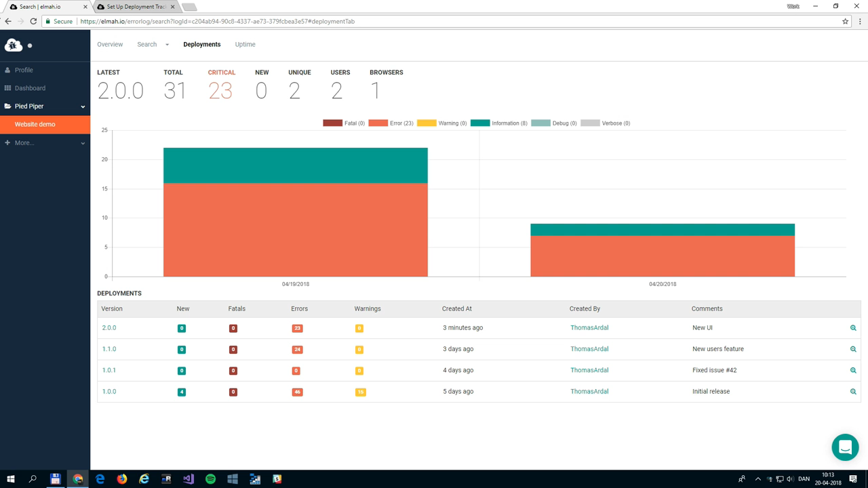This screenshot has width=868, height=488.
Task: Click magnifier icon for version 1.1.0 row
Action: [x=853, y=349]
